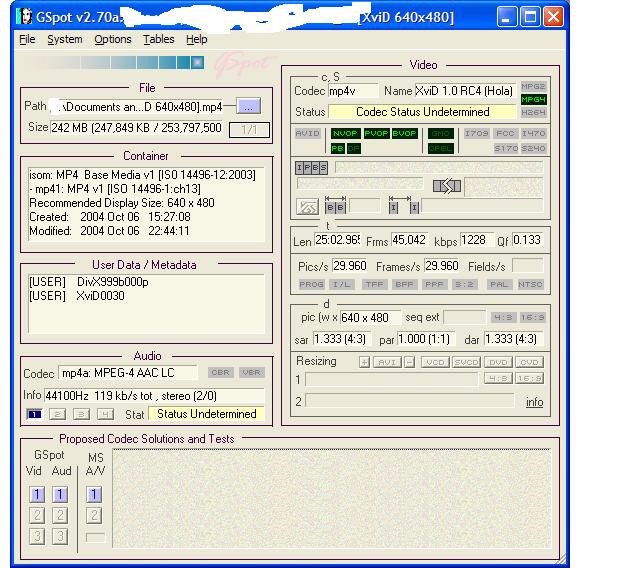The height and width of the screenshot is (568, 640).
Task: Click GSpot Vid solution button 1
Action: tap(37, 495)
